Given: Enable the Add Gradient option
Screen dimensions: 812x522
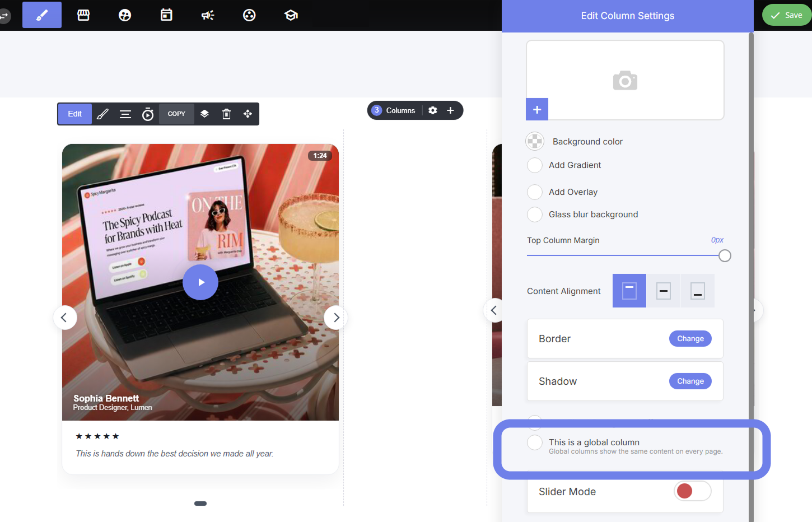Looking at the screenshot, I should (535, 165).
